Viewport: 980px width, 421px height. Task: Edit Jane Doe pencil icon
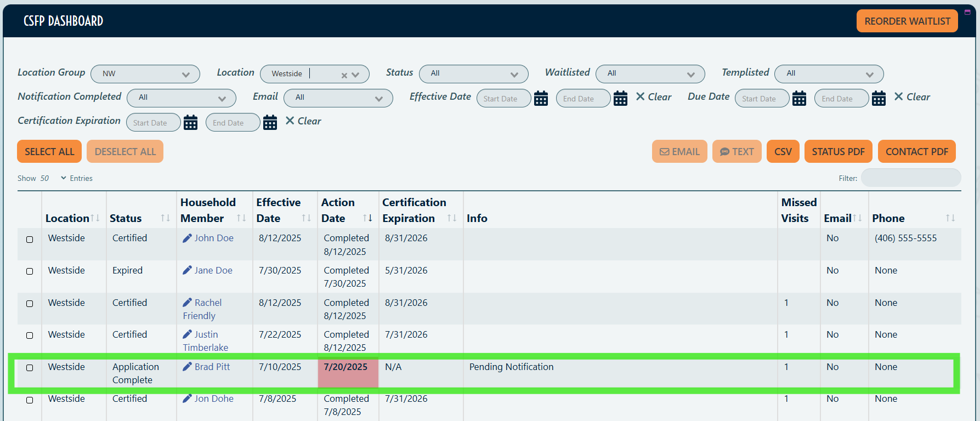pyautogui.click(x=187, y=270)
